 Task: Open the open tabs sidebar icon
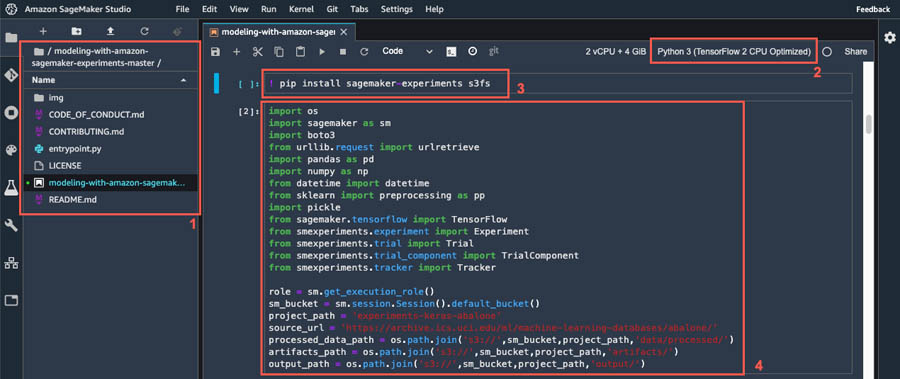pos(11,300)
